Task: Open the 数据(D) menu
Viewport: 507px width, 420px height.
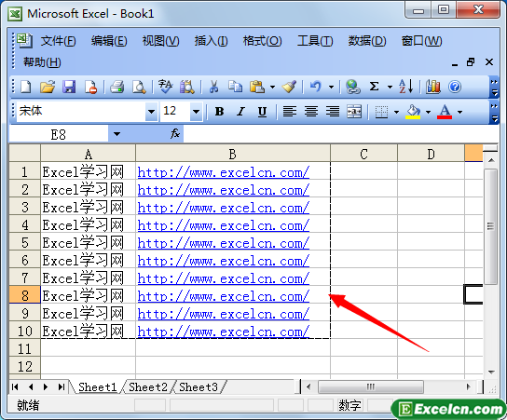Action: coord(367,41)
